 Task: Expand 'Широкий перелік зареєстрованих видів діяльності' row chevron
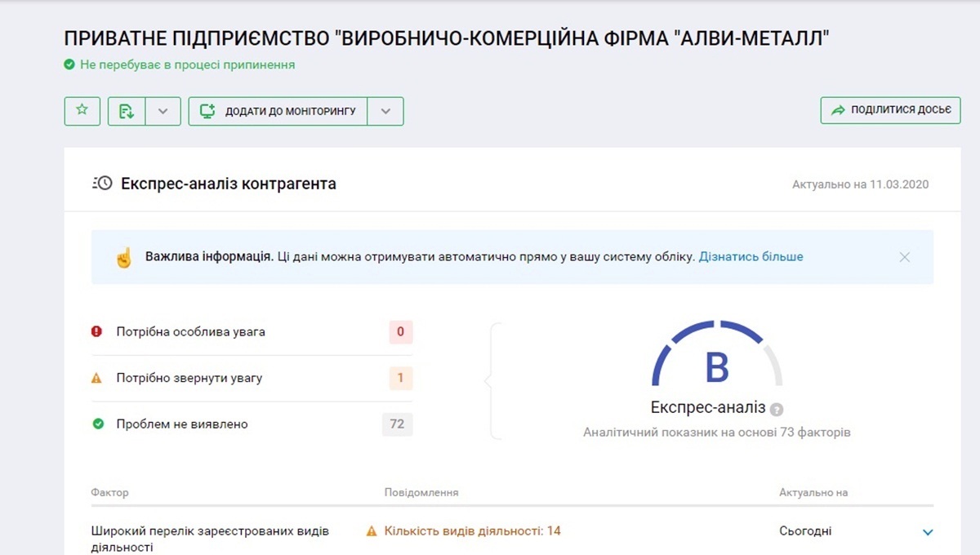tap(927, 532)
